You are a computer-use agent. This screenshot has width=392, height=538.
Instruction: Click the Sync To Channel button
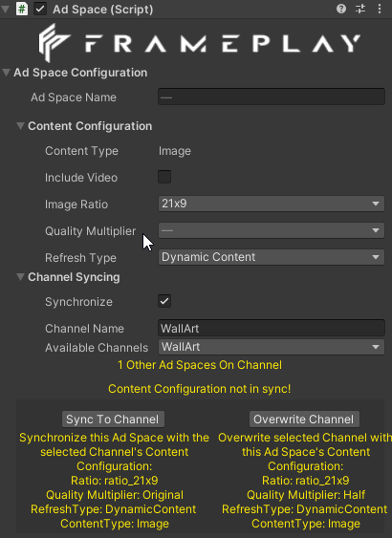coord(113,420)
